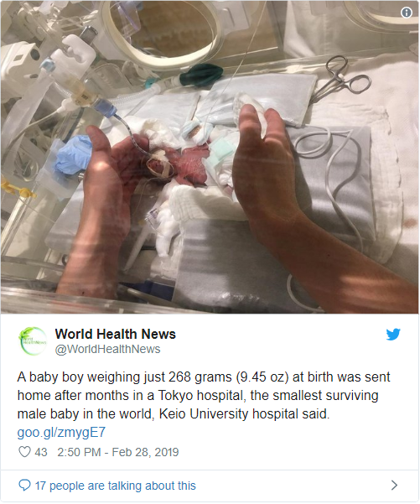Open the Twitter bird logo
Screen dimensions: 420x504
coord(393,335)
